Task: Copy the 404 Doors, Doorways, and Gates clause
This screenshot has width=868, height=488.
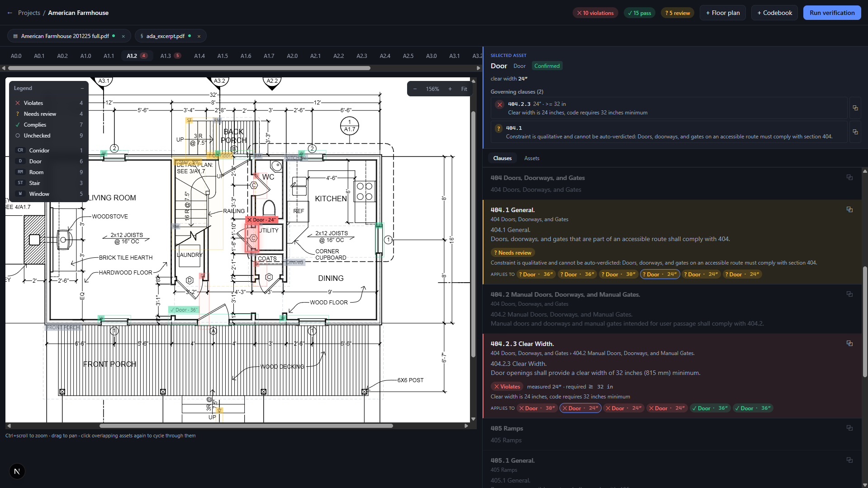Action: [849, 177]
